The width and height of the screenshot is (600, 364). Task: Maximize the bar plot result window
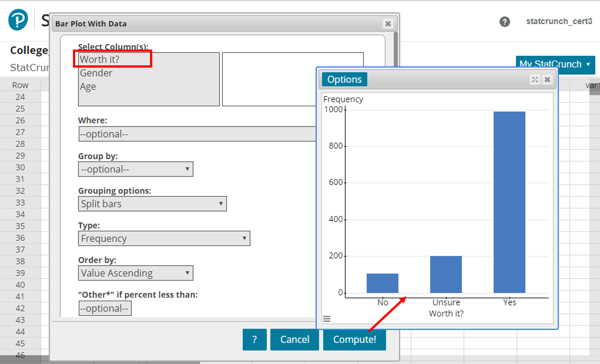coord(535,79)
